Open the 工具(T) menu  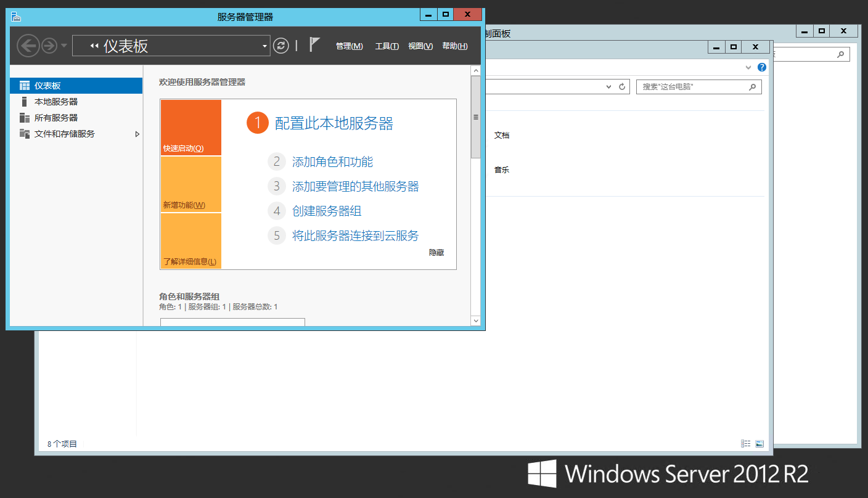click(x=387, y=46)
